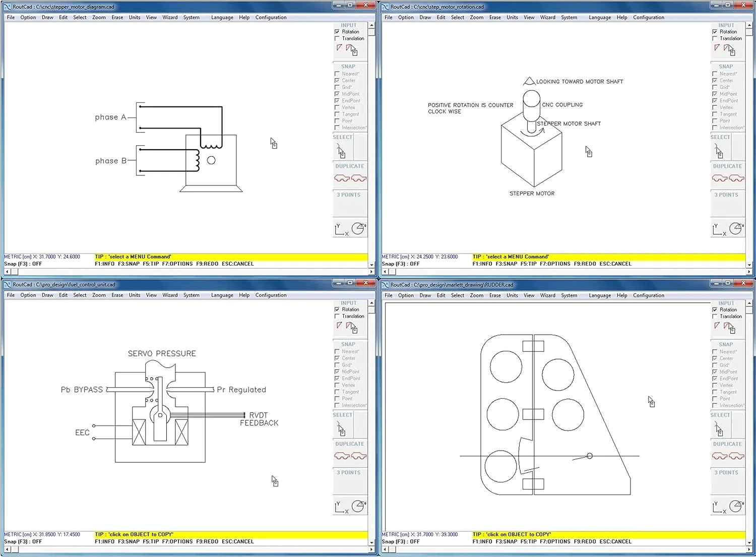Click Snap (F3) OFF status indicator

(23, 263)
